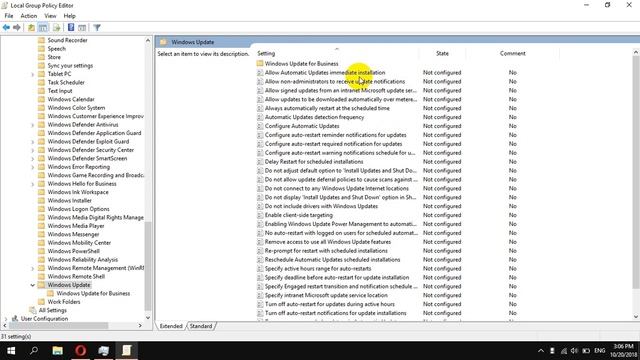Click the folder icon beside Work Folders
The width and height of the screenshot is (640, 360).
pyautogui.click(x=41, y=302)
